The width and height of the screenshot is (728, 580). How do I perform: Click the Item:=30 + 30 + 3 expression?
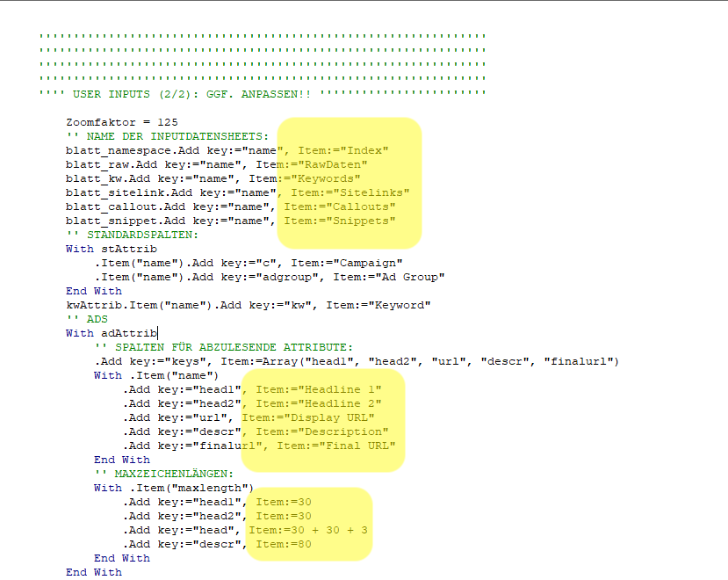[307, 530]
